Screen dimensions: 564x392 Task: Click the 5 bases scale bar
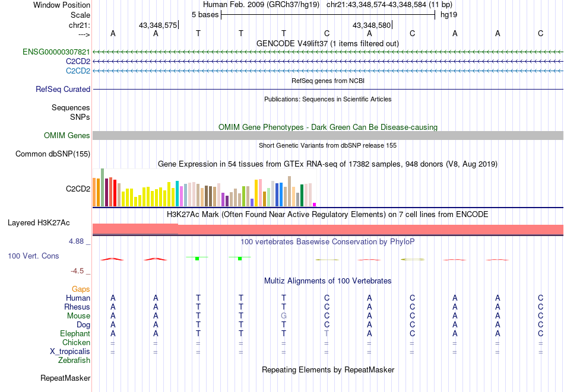click(328, 15)
